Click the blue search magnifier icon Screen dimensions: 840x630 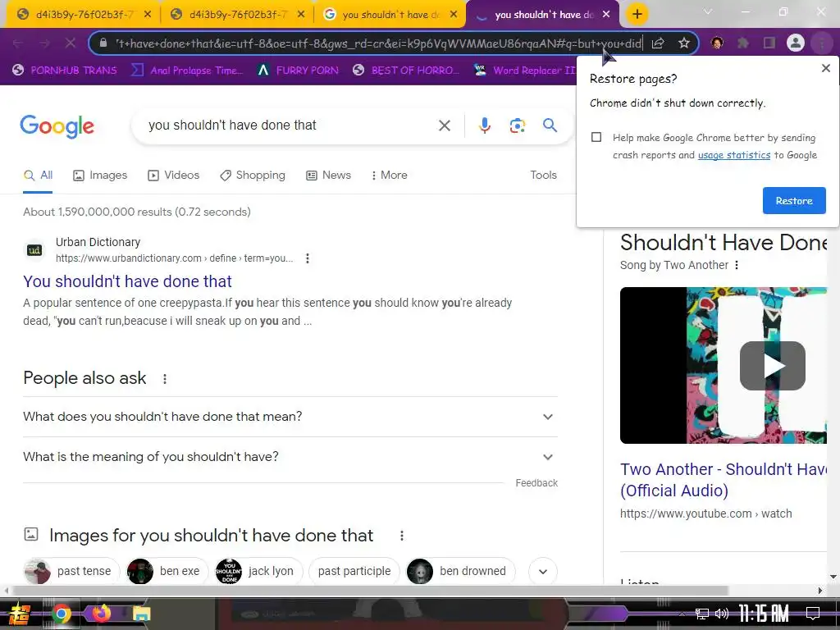(550, 126)
